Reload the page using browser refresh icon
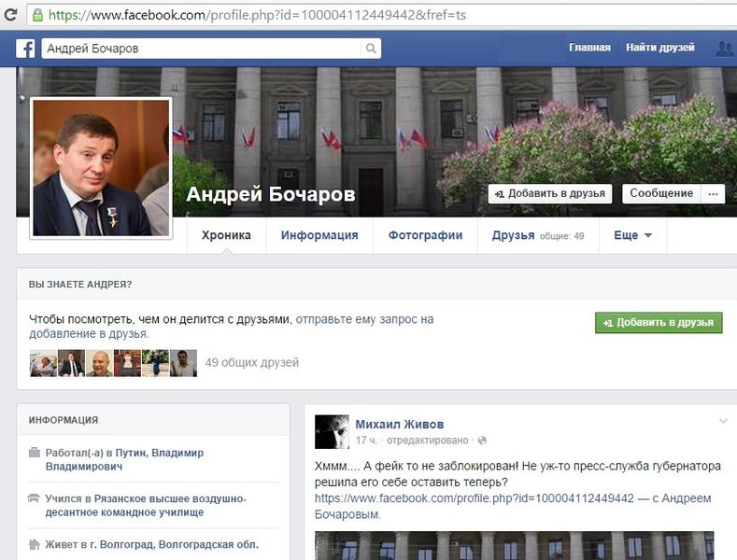 point(10,15)
